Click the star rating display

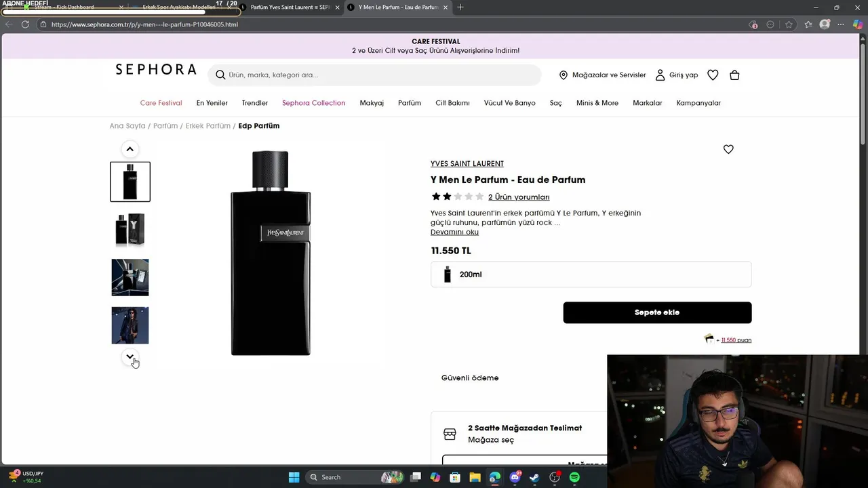[x=458, y=197]
